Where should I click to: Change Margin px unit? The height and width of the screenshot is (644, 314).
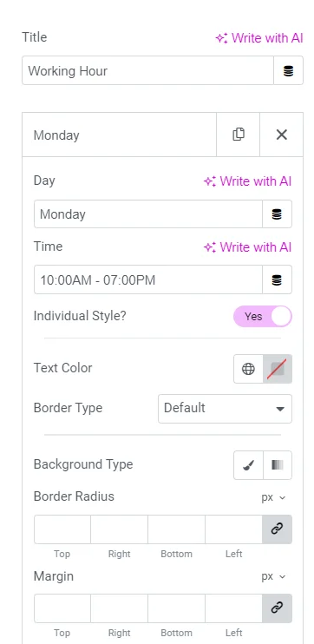273,576
